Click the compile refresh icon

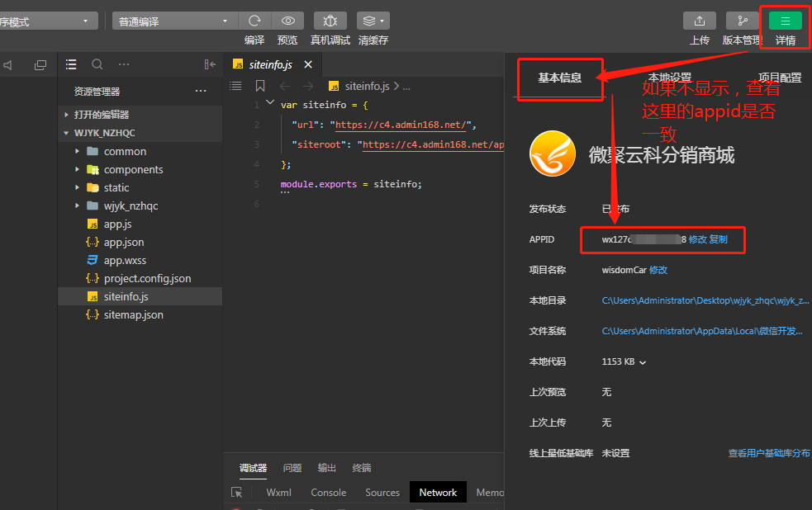pos(254,21)
